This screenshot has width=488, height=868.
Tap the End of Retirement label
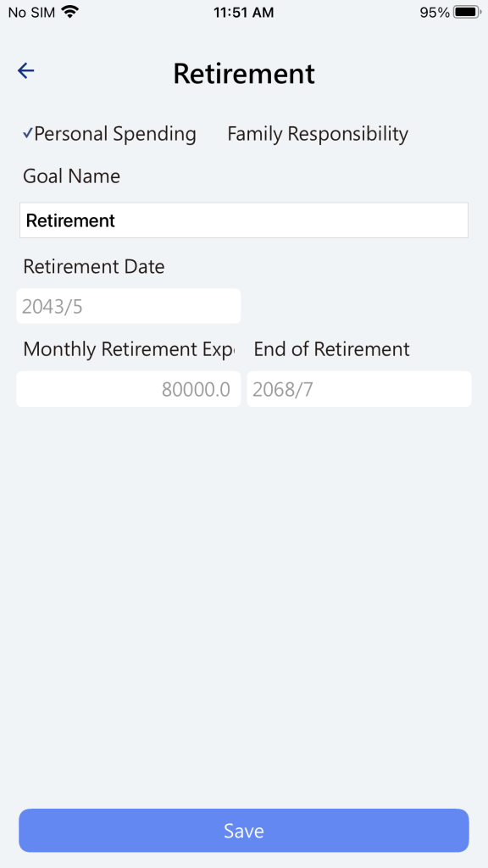pos(332,349)
